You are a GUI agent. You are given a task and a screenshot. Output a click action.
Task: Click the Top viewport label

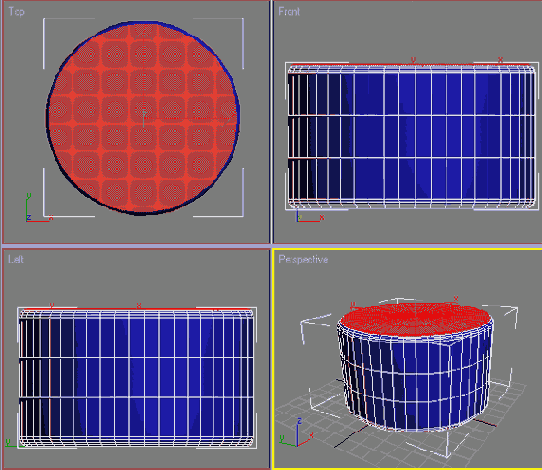tap(16, 11)
